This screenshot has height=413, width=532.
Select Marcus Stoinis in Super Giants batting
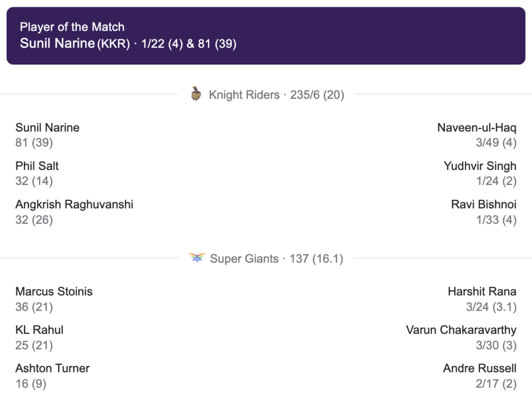[x=54, y=291]
